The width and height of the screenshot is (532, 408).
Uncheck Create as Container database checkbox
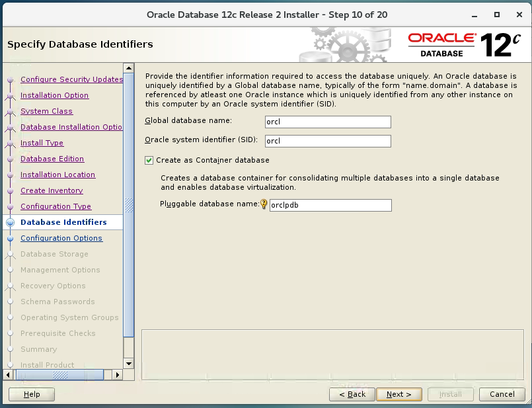click(x=149, y=160)
